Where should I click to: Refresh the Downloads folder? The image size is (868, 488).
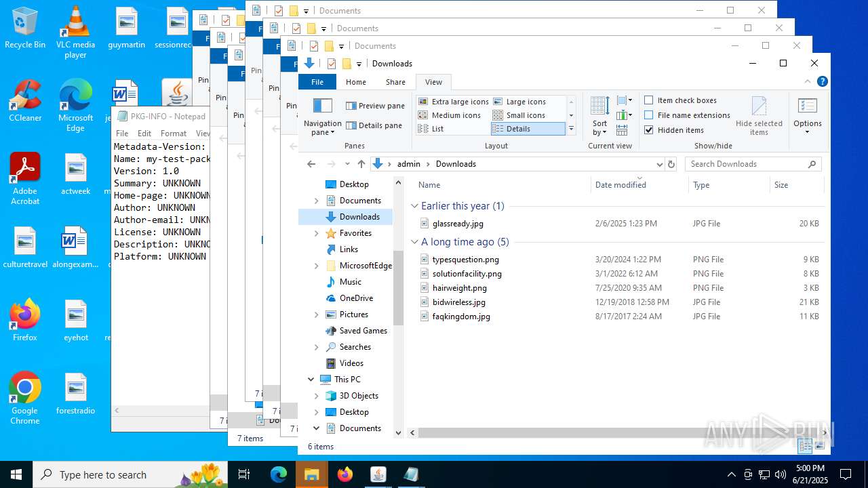click(671, 164)
